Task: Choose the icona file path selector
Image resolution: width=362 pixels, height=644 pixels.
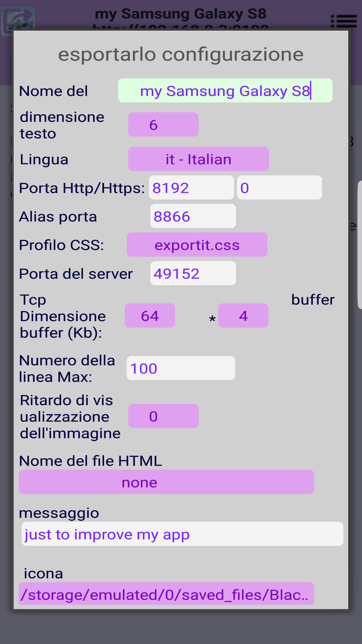Action: 166,594
